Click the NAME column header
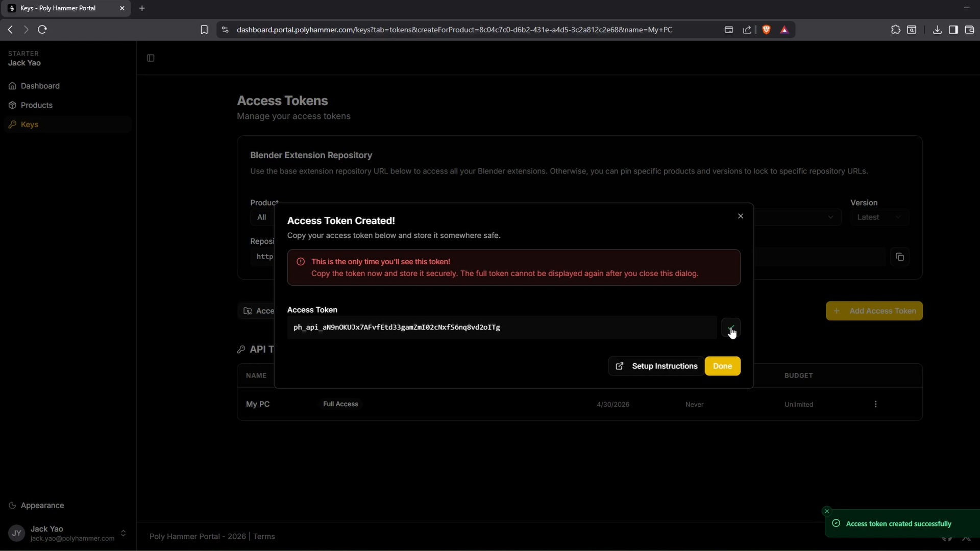This screenshot has width=980, height=551. [x=256, y=375]
